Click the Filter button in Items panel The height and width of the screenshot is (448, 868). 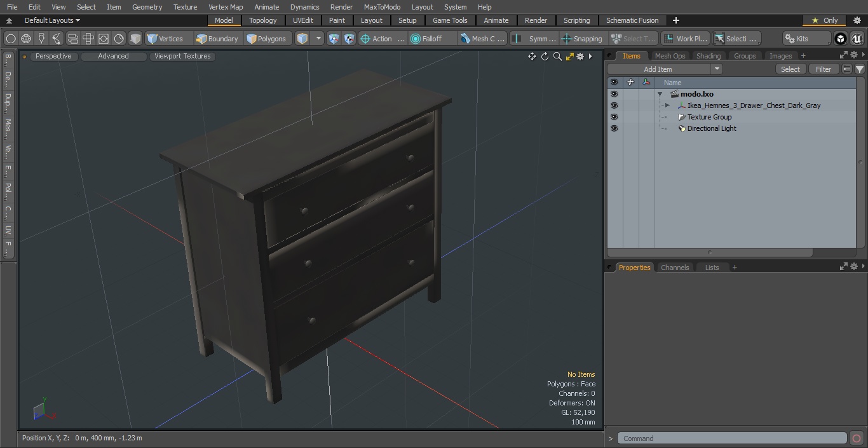(824, 69)
